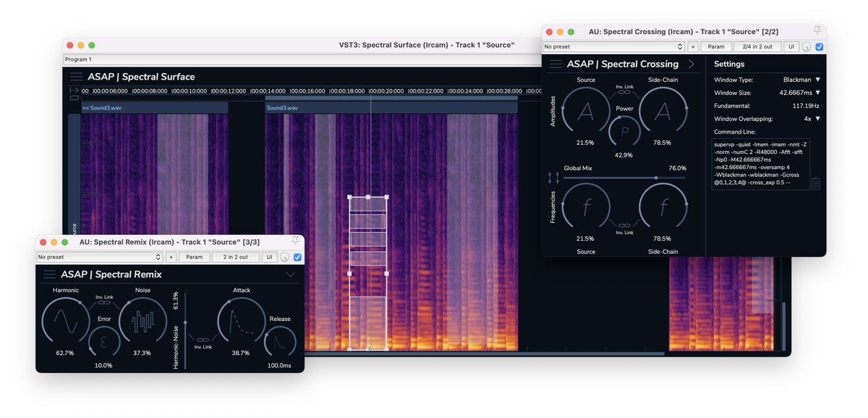Click the right-middle handle of the selection box
This screenshot has width=868, height=418.
pos(386,273)
